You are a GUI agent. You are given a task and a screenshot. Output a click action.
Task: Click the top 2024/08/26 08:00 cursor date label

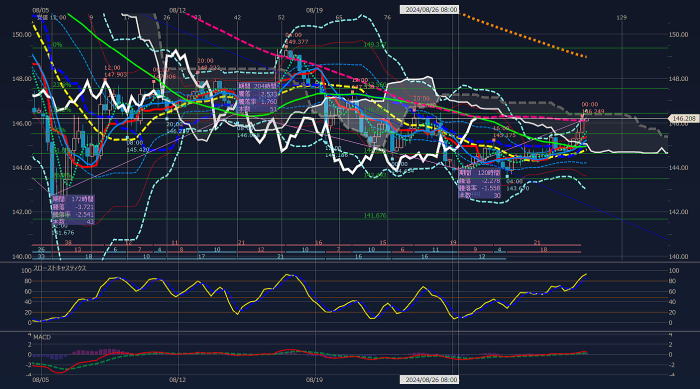click(429, 9)
